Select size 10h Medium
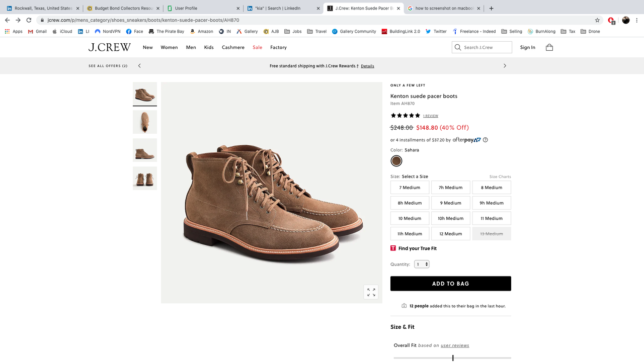The height and width of the screenshot is (362, 644). click(x=450, y=218)
